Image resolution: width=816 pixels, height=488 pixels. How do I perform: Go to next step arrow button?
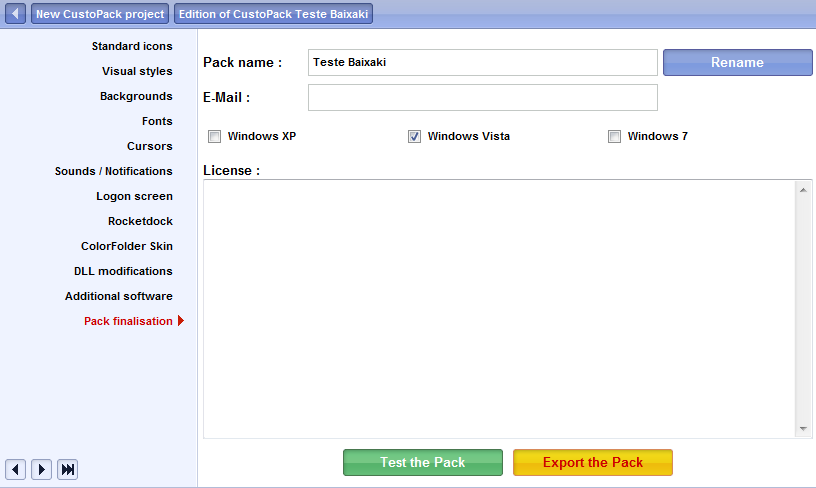[42, 470]
